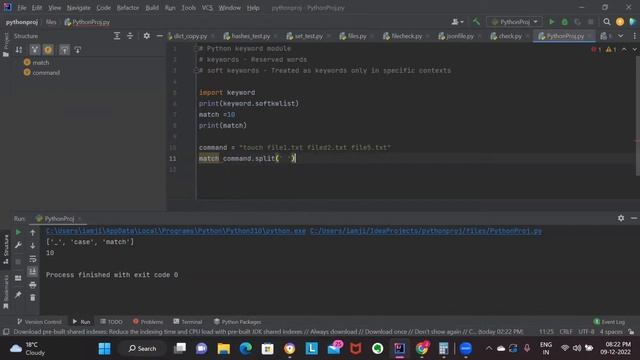Open Run panel wrench settings icon

18,245
